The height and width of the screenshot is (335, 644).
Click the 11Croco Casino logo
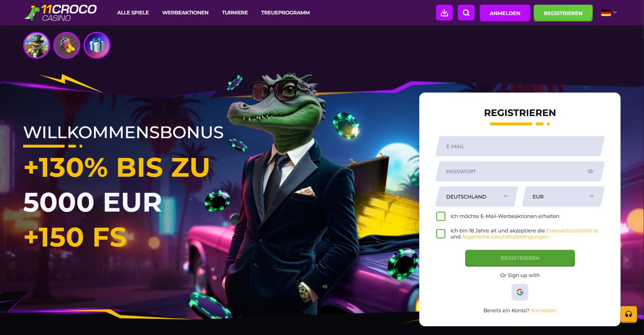61,13
